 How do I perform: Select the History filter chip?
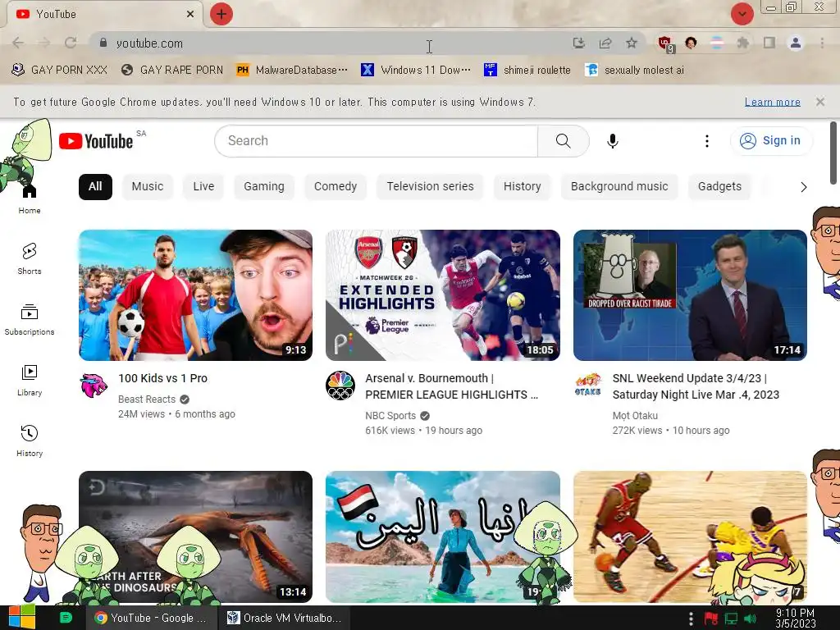(x=523, y=186)
